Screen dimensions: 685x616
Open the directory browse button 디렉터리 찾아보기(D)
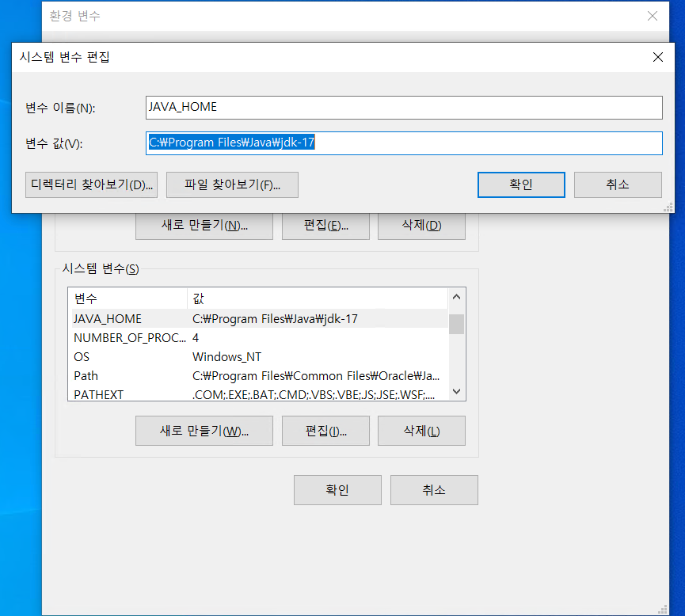pos(91,184)
